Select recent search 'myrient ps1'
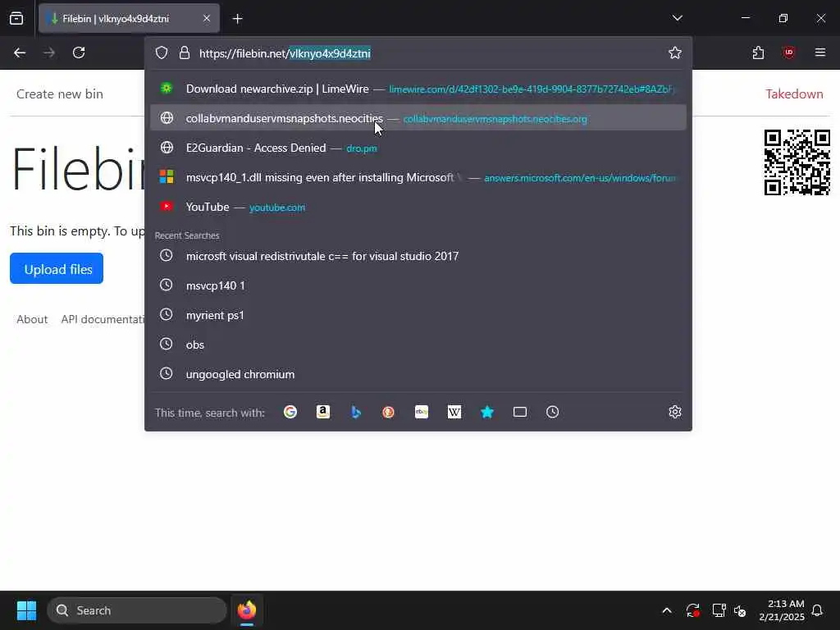 click(418, 315)
